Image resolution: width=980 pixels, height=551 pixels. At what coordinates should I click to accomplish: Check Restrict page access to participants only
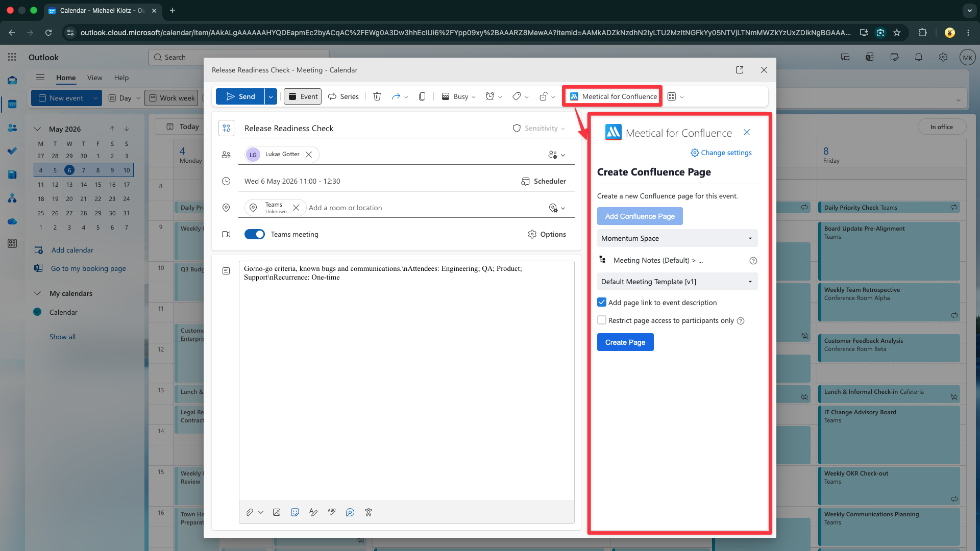[602, 320]
